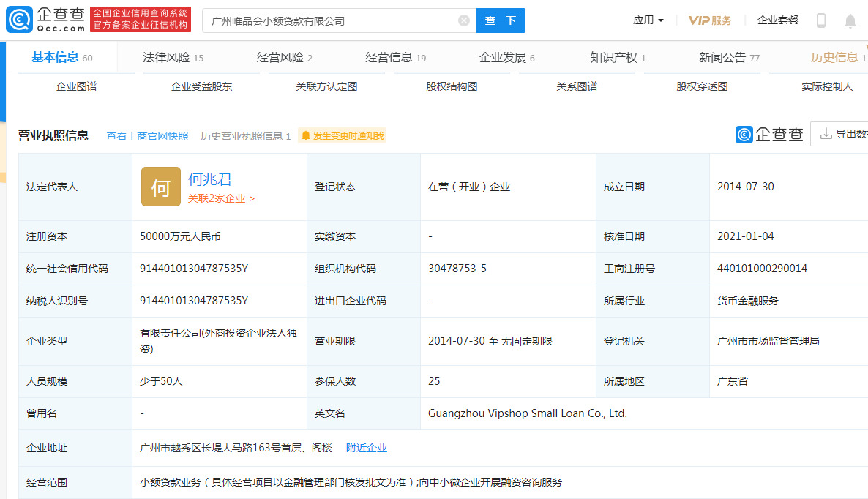Open 关联方认定图 sub-navigation item

coord(326,87)
